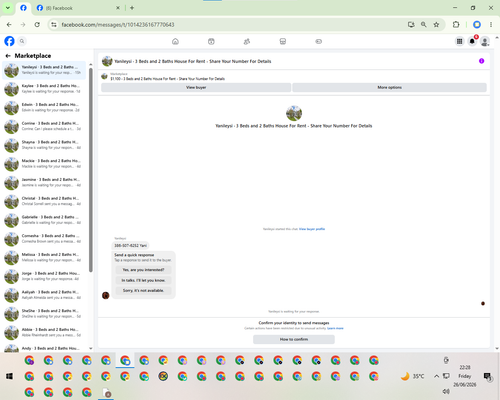This screenshot has width=500, height=400.
Task: Open the Facebook menu grid icon
Action: pos(459,41)
